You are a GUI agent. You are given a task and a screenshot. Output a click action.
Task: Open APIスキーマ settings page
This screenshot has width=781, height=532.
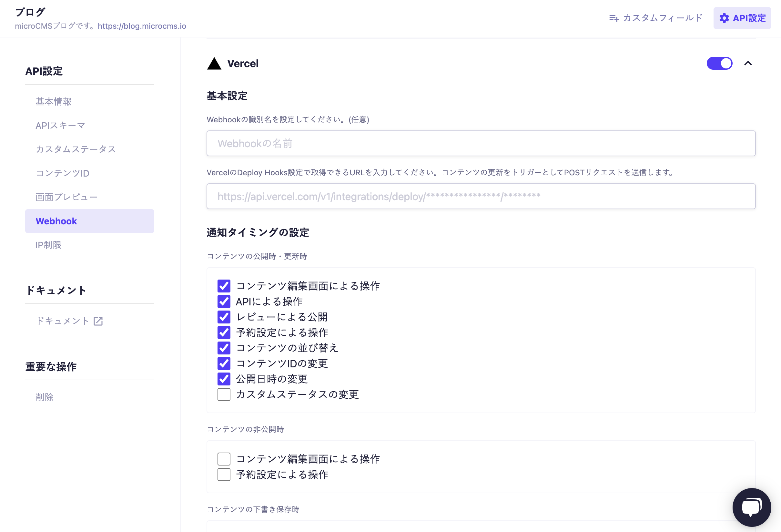coord(60,125)
